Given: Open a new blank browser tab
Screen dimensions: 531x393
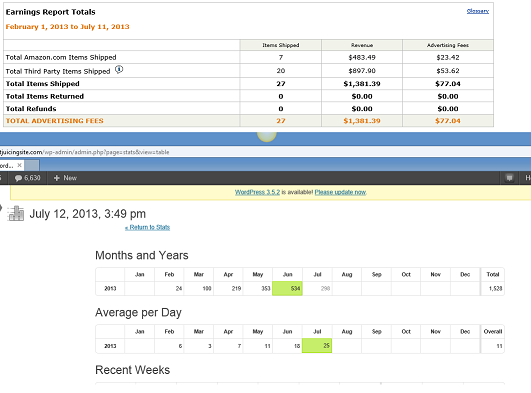Looking at the screenshot, I should 32,165.
